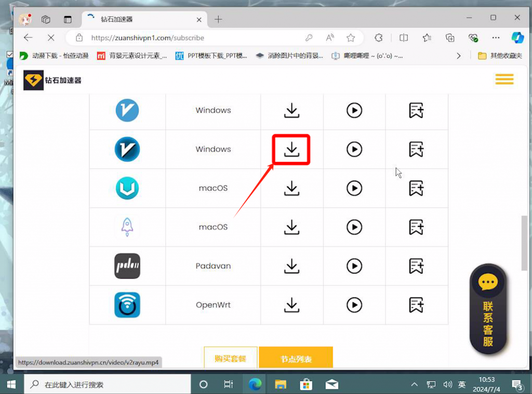
Task: Open Edge Settings and more menu
Action: pyautogui.click(x=496, y=38)
